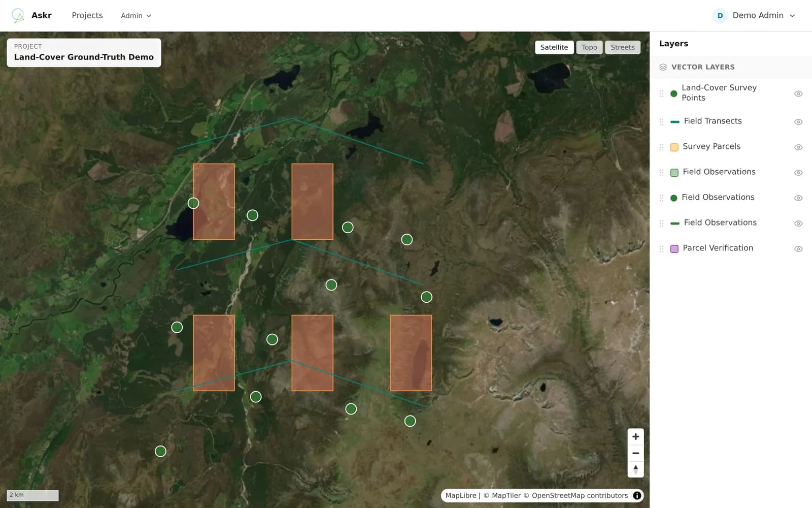The width and height of the screenshot is (812, 508).
Task: Click the Land-Cover Ground-Truth Demo project title
Action: click(84, 57)
